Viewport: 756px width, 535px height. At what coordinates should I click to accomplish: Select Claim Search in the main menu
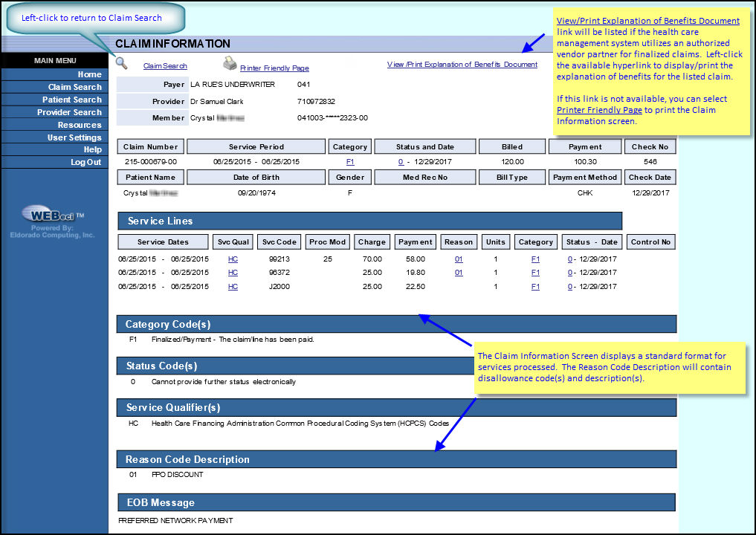pyautogui.click(x=74, y=87)
